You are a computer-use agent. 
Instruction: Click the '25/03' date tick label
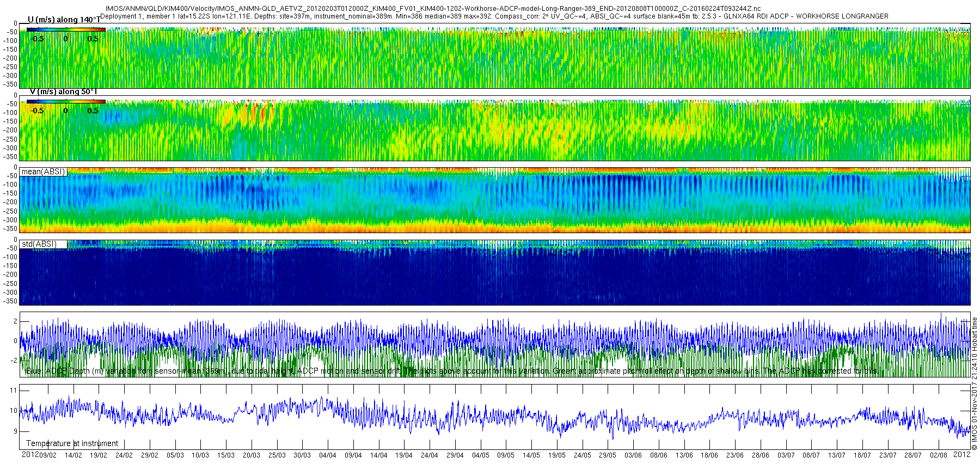coord(277,455)
